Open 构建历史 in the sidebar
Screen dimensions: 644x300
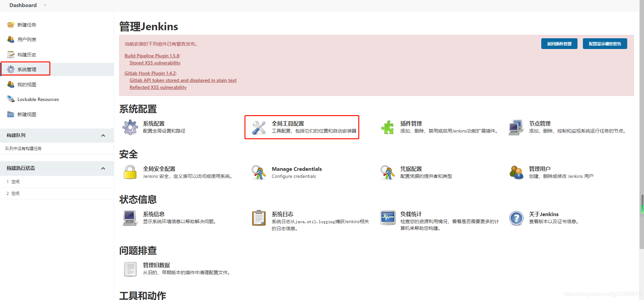[27, 55]
